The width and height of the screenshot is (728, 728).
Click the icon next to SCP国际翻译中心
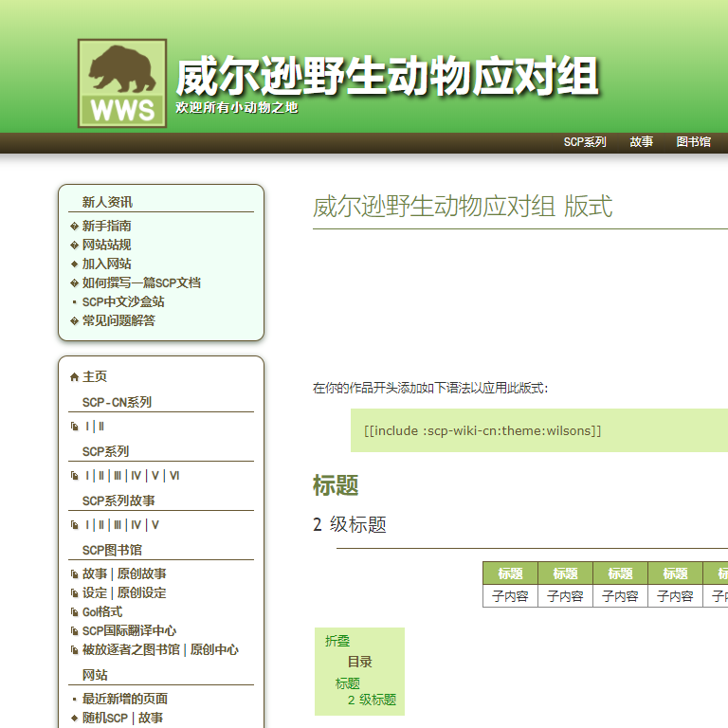coord(74,631)
